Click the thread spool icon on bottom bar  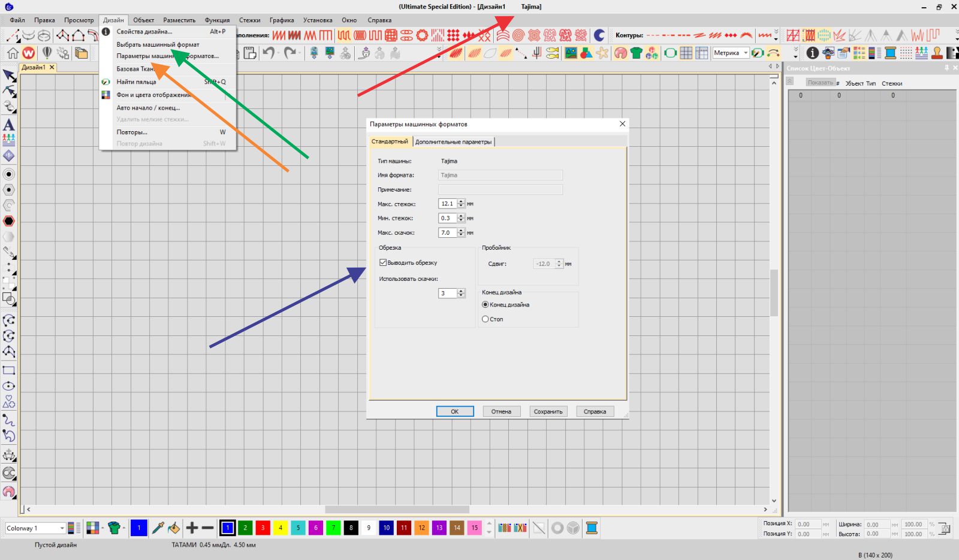coord(592,528)
